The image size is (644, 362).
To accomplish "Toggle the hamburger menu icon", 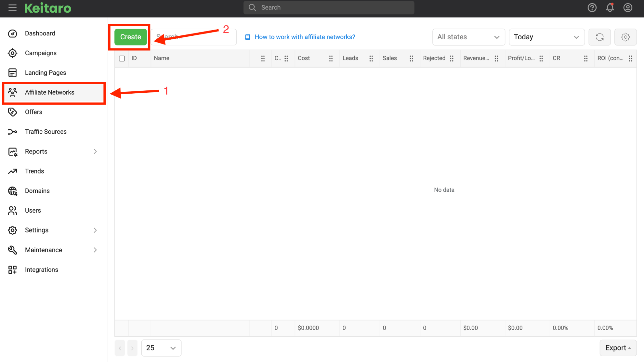I will point(13,7).
